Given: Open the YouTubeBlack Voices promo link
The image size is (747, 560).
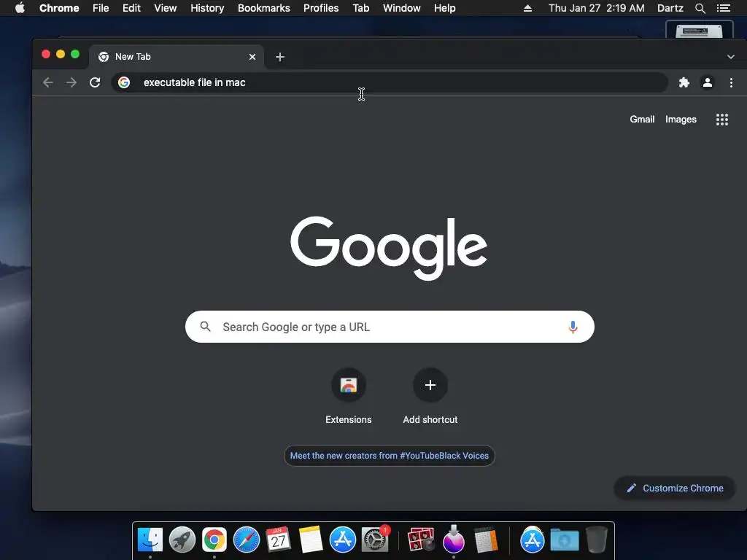Looking at the screenshot, I should coord(390,456).
